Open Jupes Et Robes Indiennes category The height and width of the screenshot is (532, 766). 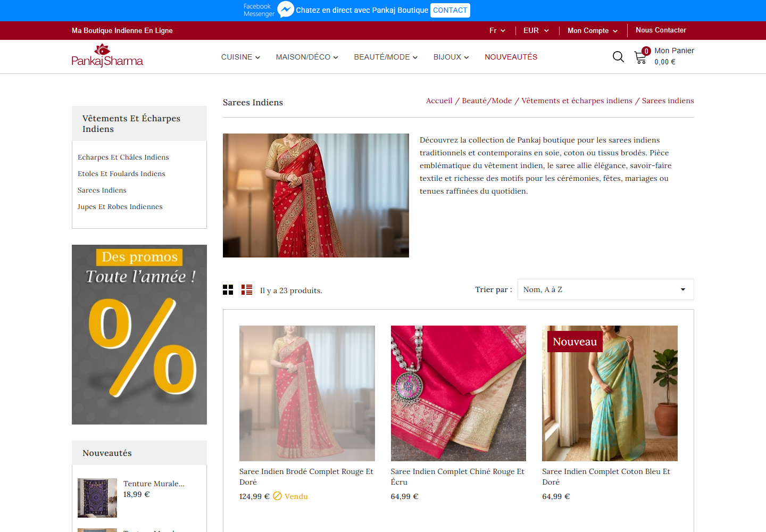tap(120, 206)
